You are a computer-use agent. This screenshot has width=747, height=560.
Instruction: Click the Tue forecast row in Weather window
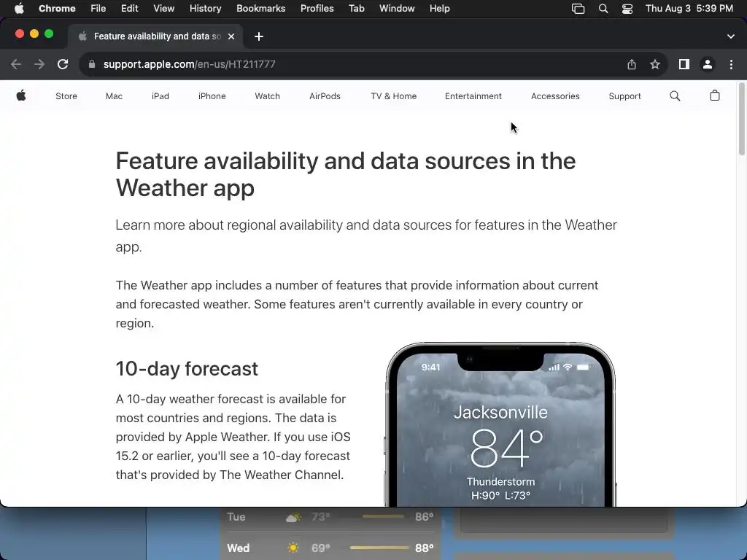(x=330, y=517)
